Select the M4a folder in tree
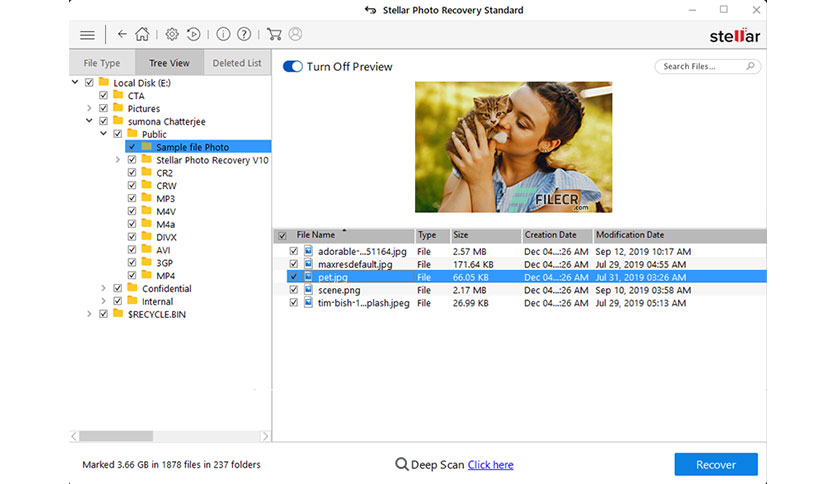Screen dimensions: 836x484 pos(165,224)
